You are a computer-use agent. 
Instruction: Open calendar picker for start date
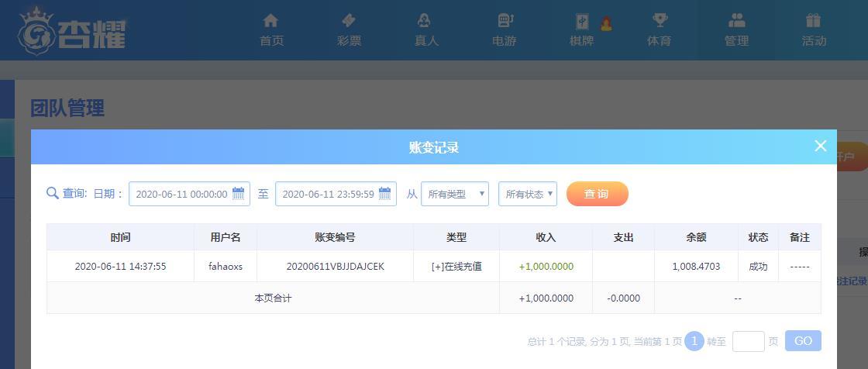pyautogui.click(x=238, y=194)
